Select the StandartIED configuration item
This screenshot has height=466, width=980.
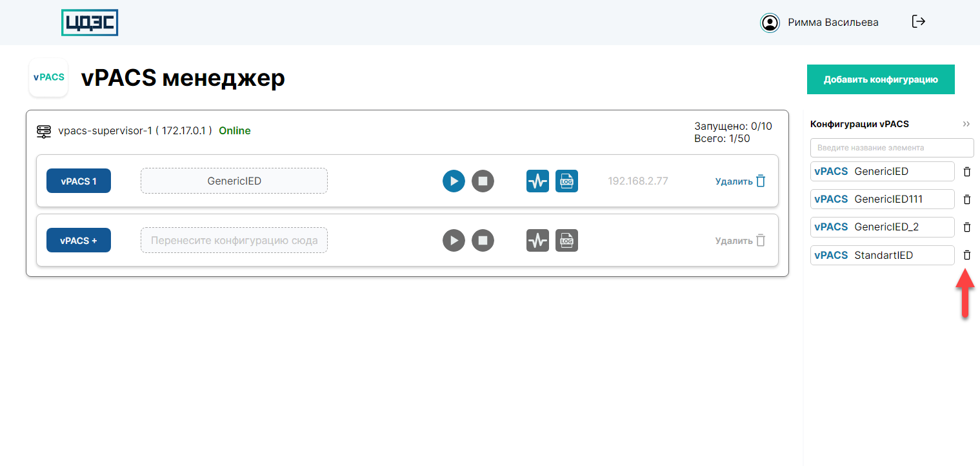pos(882,255)
